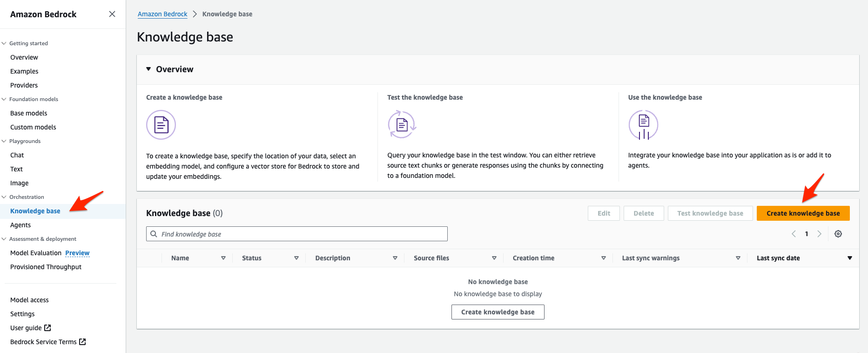Click the Test knowledge base button
The height and width of the screenshot is (353, 868).
coord(710,213)
